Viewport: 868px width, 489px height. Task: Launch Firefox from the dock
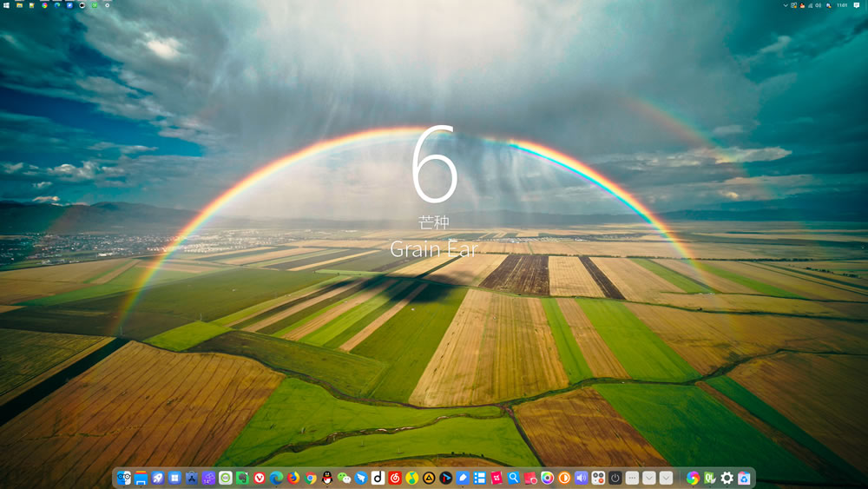pos(293,478)
